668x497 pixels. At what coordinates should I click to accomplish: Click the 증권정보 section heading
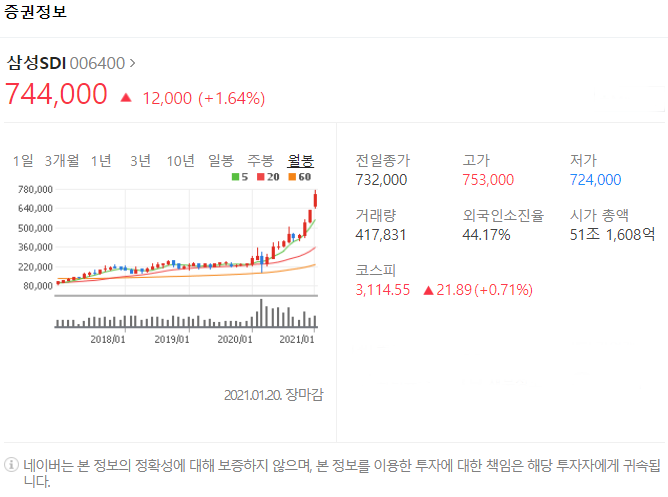click(35, 11)
